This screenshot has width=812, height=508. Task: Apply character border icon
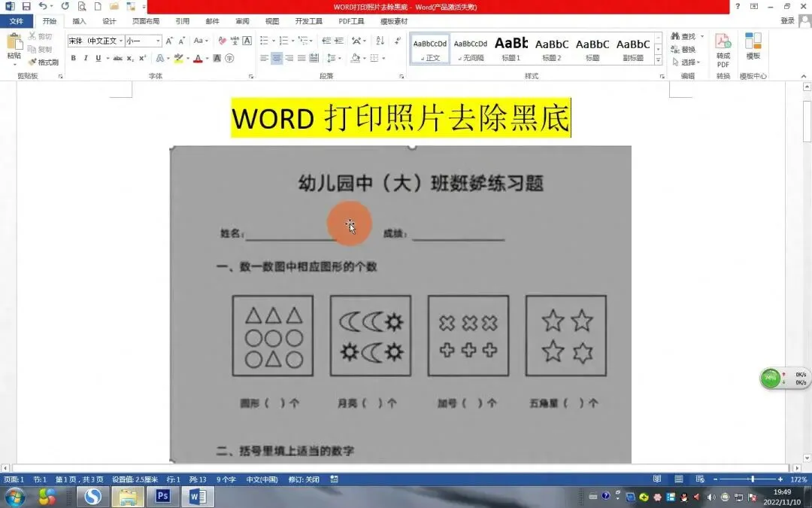click(x=247, y=41)
